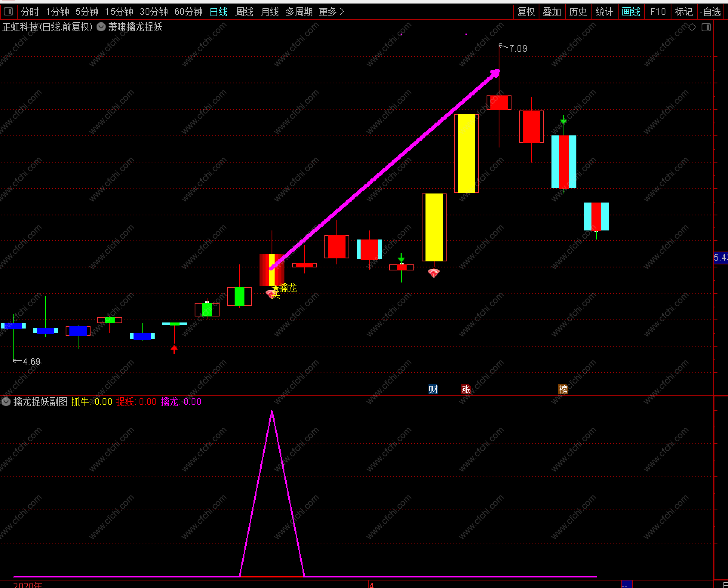The width and height of the screenshot is (728, 588).
Task: Click the right sidebar toggle icon
Action: point(706,27)
